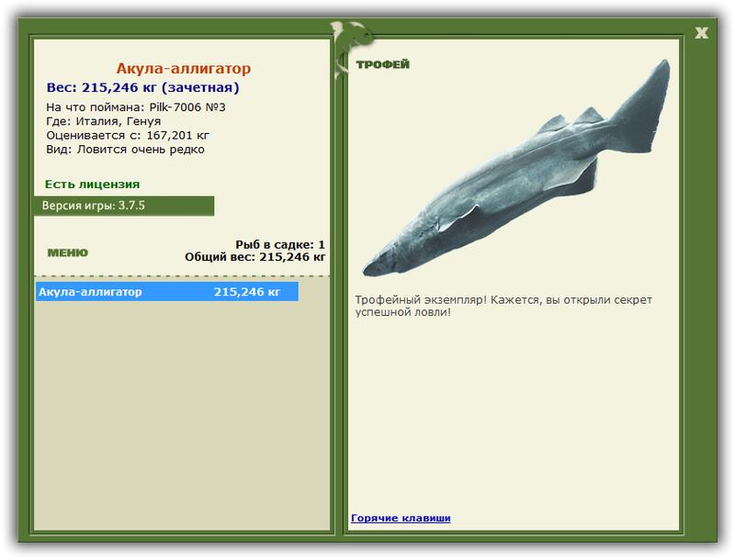The width and height of the screenshot is (735, 560).
Task: Click the 'Есть лицензия' label
Action: pos(93,184)
